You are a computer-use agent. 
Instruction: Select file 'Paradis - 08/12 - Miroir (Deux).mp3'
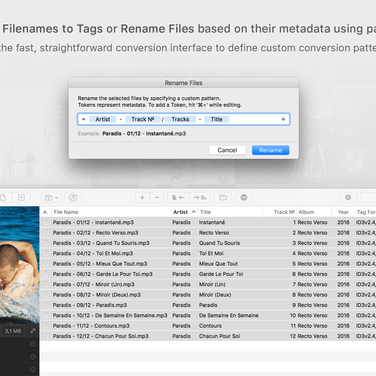tap(97, 294)
